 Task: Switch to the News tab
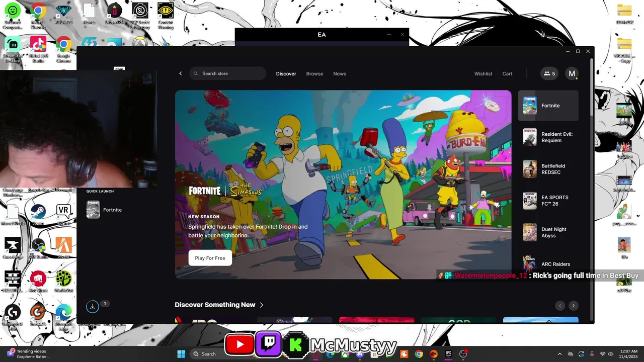[x=340, y=73]
